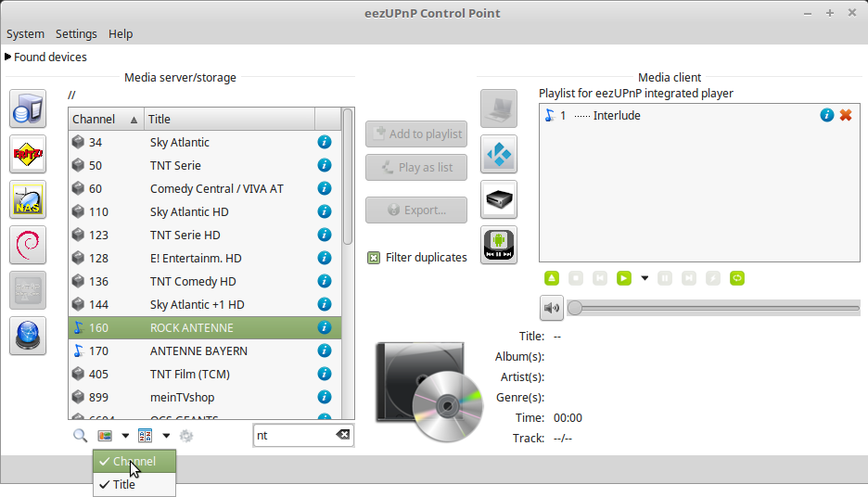Viewport: 868px width, 497px height.
Task: Remove Interlude from the playlist
Action: pos(846,115)
